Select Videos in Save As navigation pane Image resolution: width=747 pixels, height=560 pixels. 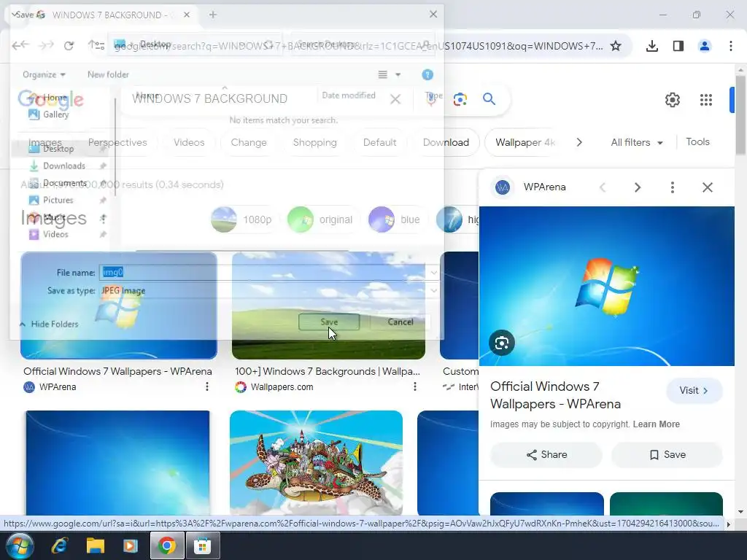pyautogui.click(x=55, y=234)
